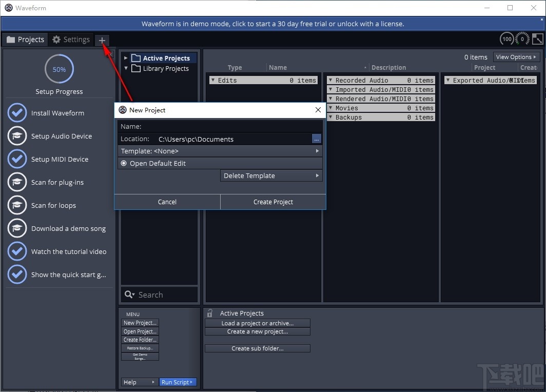Click Load a project or archive...
The image size is (546, 392).
[257, 323]
